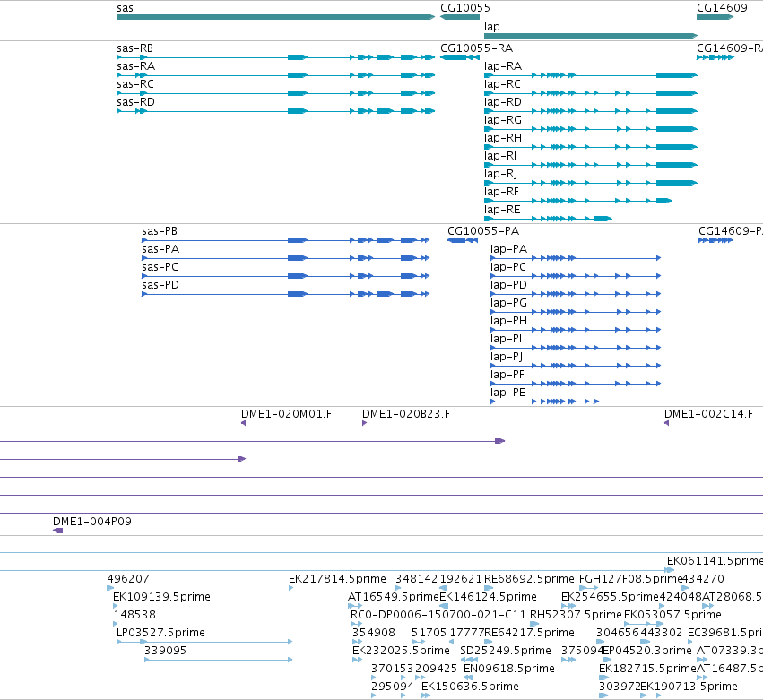Viewport: 763px width, 700px height.
Task: Select EST EK061141.5prime
Action: (x=715, y=561)
